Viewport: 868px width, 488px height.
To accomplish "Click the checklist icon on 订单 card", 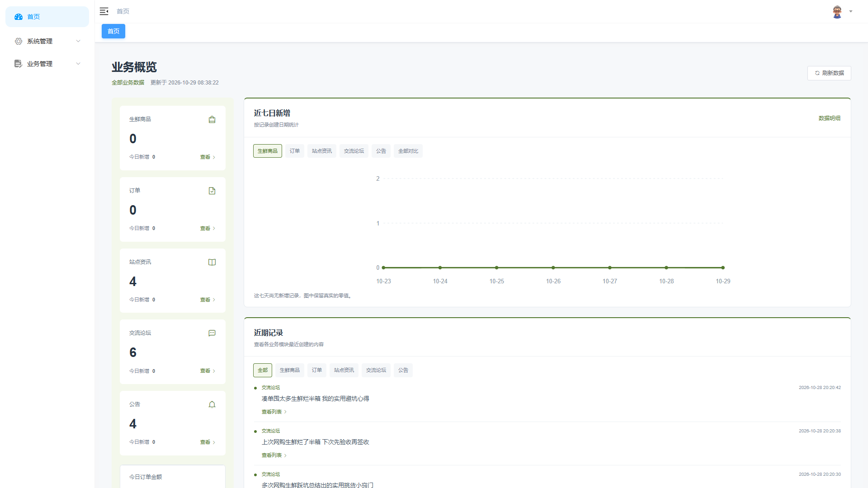I will pyautogui.click(x=212, y=191).
